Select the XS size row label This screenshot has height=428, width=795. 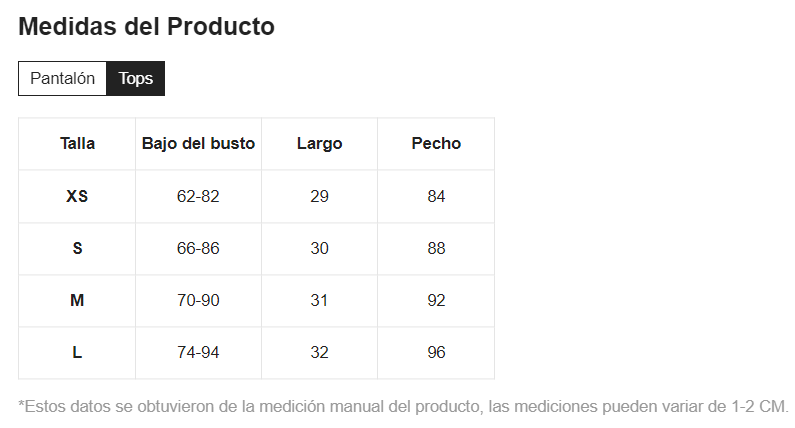click(x=77, y=196)
